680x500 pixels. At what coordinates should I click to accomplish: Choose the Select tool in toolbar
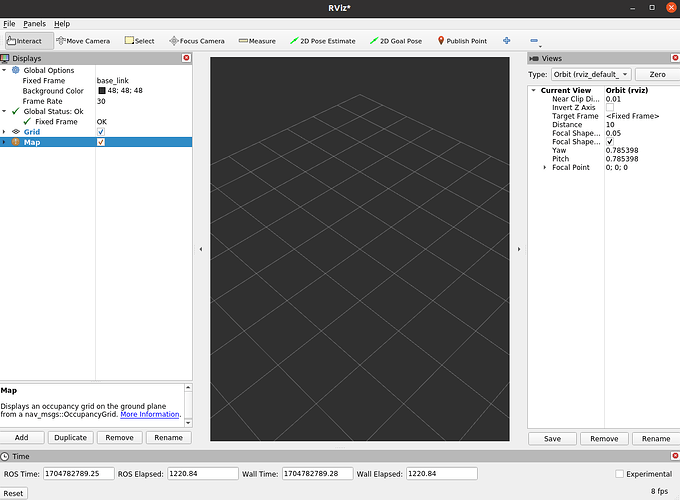tap(139, 41)
